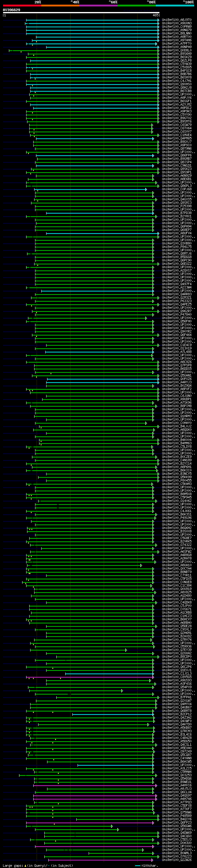Select the UniRef100_D0A3U0 label
Image resolution: width=197 pixels, height=868 pixels.
coord(177,843)
